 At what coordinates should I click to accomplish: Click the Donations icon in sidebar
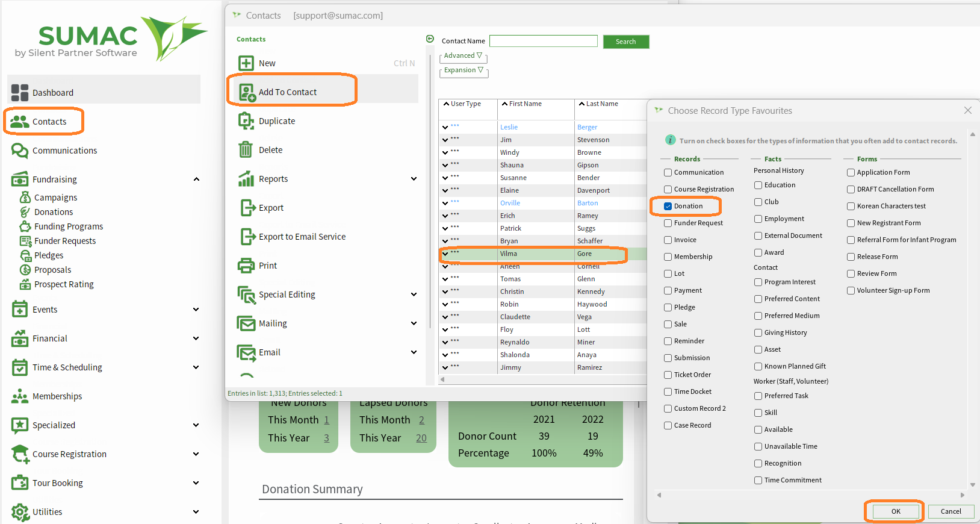coord(25,212)
